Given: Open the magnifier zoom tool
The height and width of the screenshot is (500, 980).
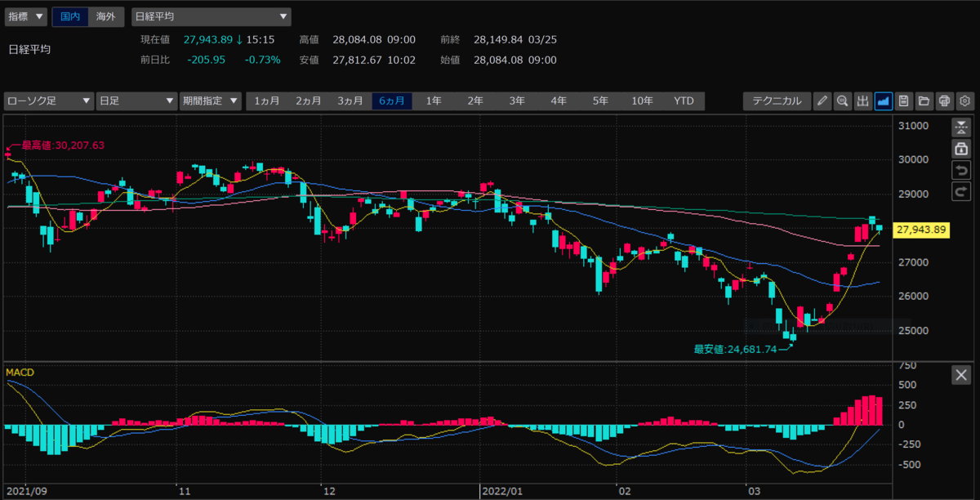Looking at the screenshot, I should [842, 101].
